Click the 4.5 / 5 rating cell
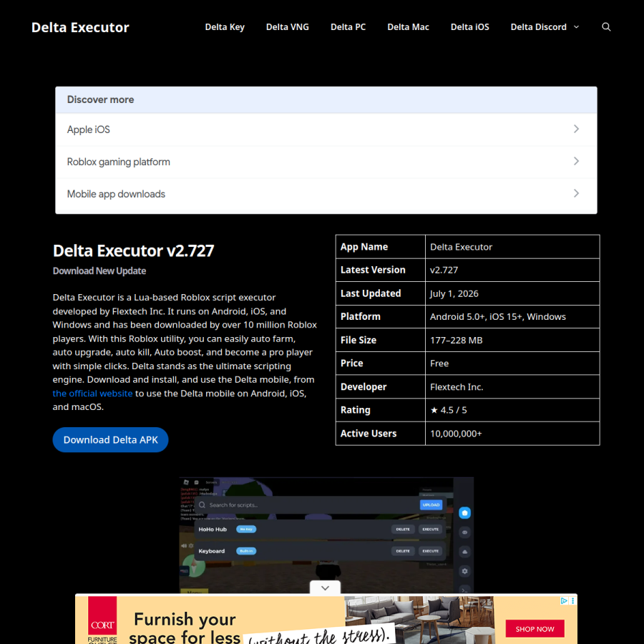The image size is (644, 644). pyautogui.click(x=512, y=410)
